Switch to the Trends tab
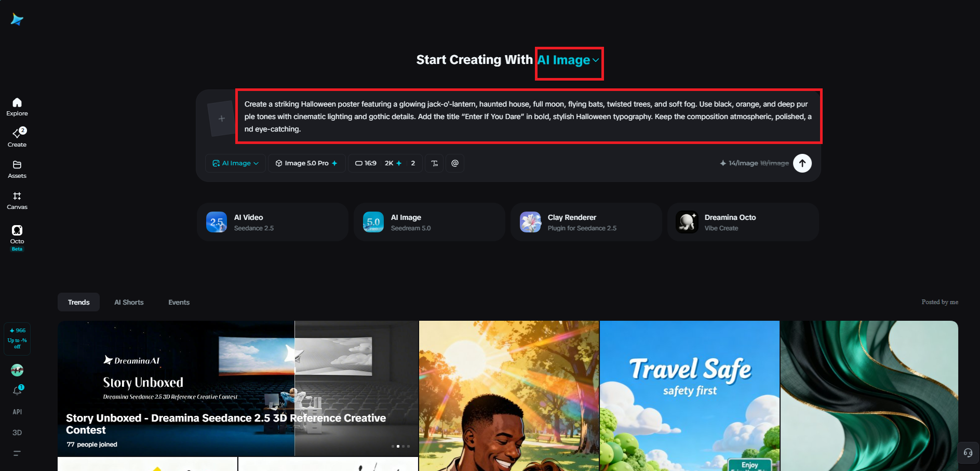The height and width of the screenshot is (471, 980). pos(78,302)
